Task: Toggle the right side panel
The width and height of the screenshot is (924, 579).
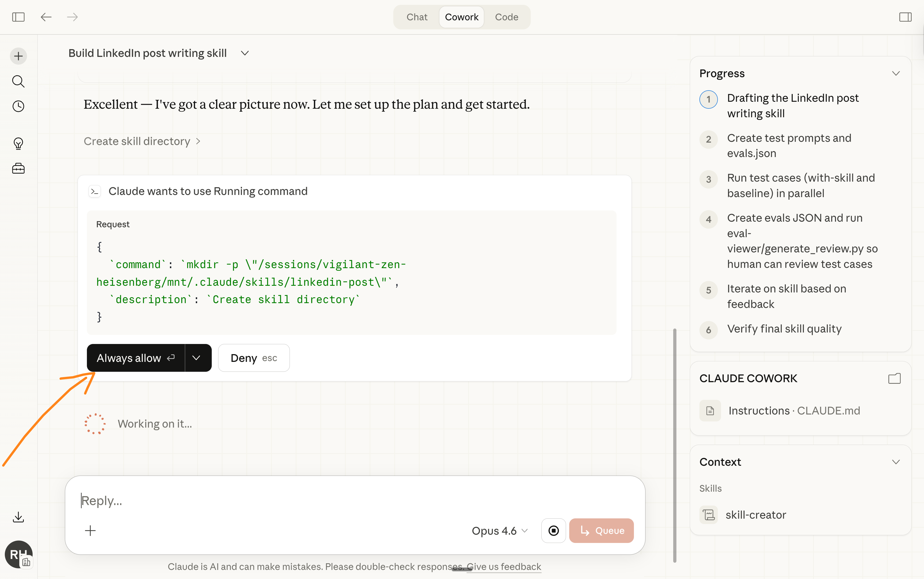Action: (905, 17)
